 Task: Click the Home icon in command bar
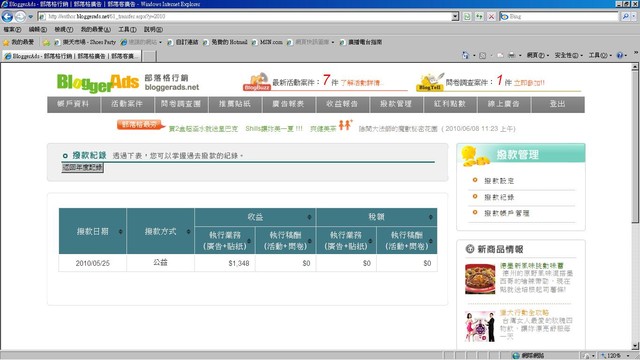pyautogui.click(x=465, y=55)
